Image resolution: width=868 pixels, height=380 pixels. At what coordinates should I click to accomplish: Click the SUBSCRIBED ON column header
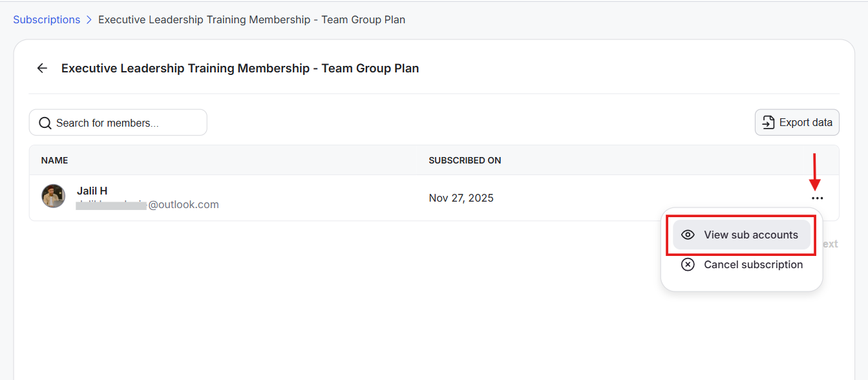pyautogui.click(x=465, y=160)
